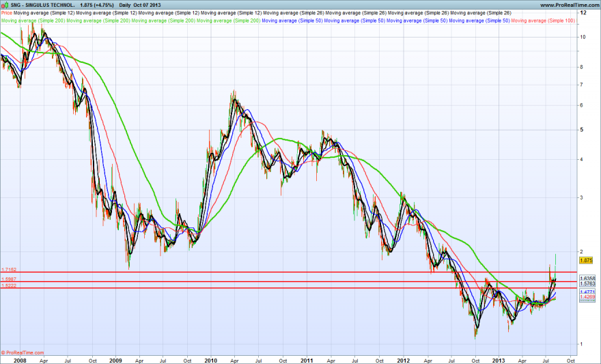Click the SNG - SINGULUS TECHNOL. instrument title
This screenshot has height=364, width=601.
(42, 5)
